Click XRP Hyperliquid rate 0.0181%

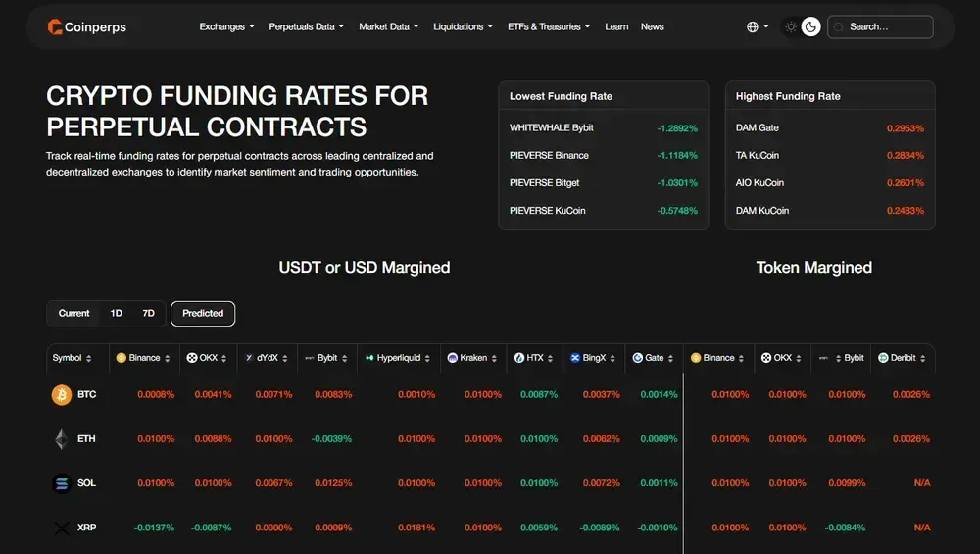[416, 528]
